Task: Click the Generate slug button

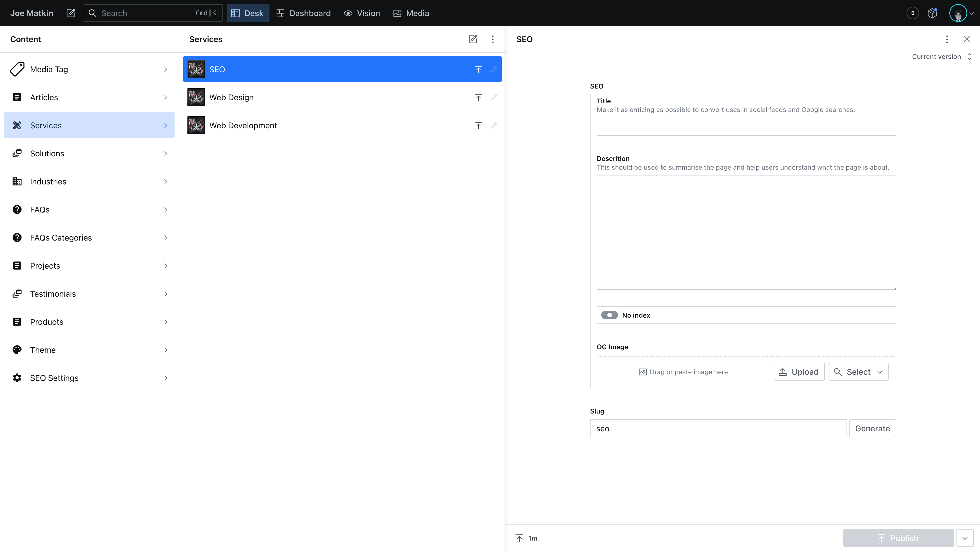Action: [872, 429]
